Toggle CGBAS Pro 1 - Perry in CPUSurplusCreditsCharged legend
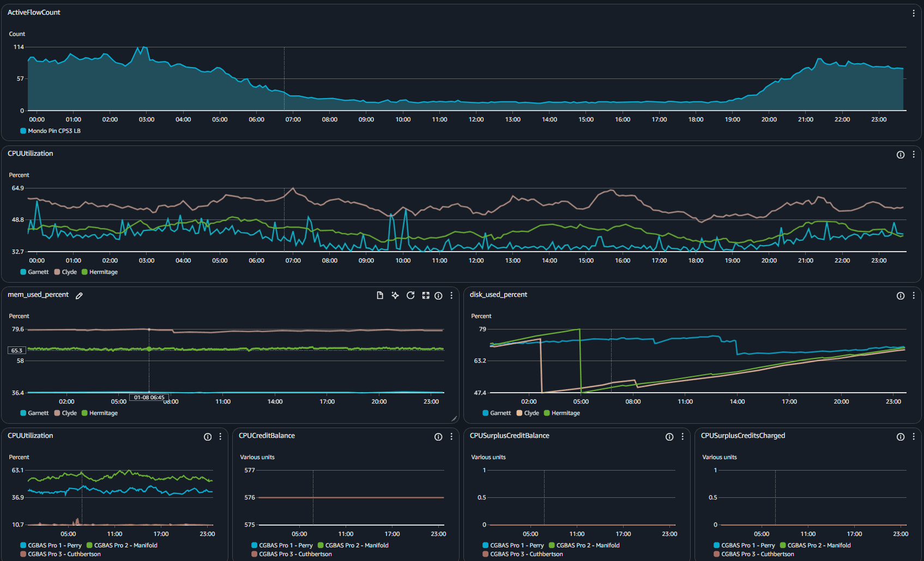The image size is (924, 561). [x=744, y=545]
